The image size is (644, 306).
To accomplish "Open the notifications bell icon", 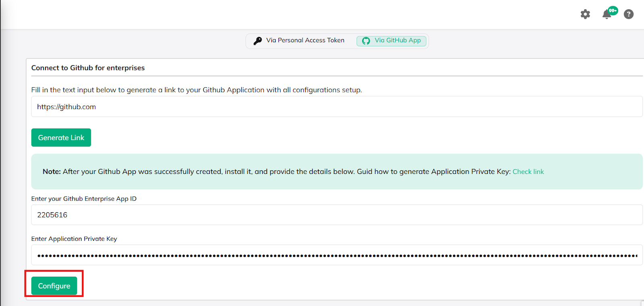I will pos(607,15).
